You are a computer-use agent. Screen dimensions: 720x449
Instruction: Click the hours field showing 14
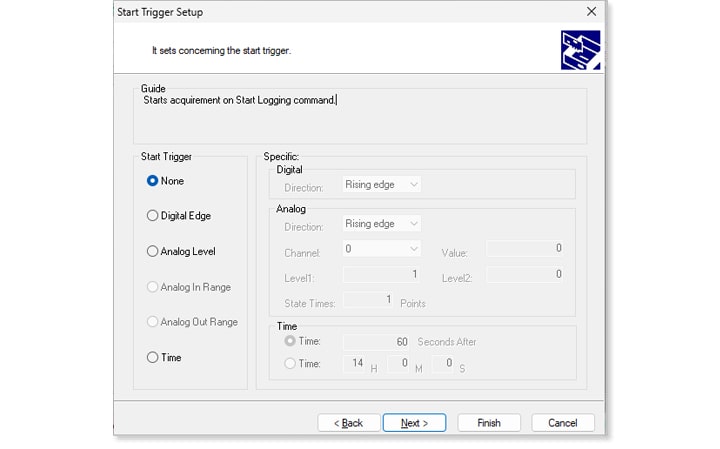[x=354, y=363]
